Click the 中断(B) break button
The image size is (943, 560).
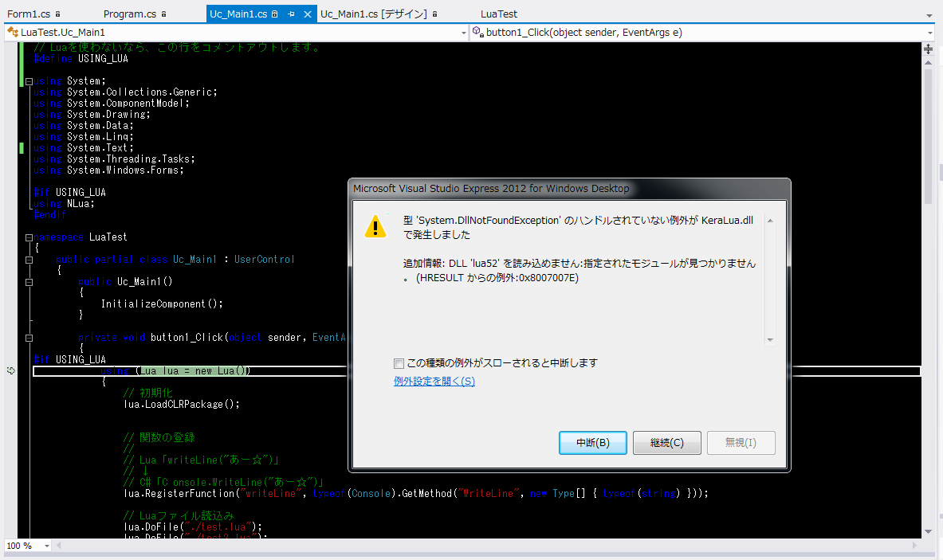click(593, 443)
